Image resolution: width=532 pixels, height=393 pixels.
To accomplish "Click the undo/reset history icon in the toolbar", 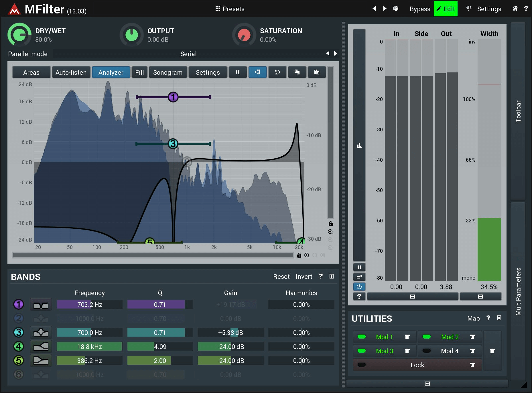I will point(277,72).
